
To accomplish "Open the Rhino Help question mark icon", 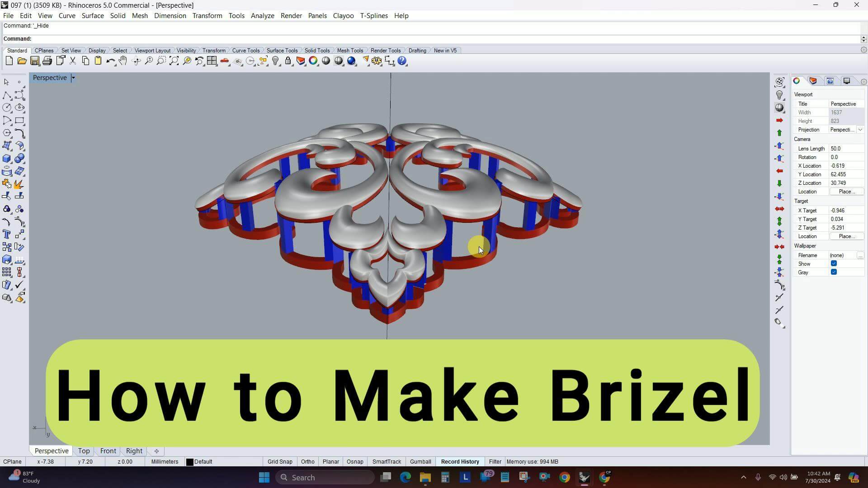I will pyautogui.click(x=402, y=61).
